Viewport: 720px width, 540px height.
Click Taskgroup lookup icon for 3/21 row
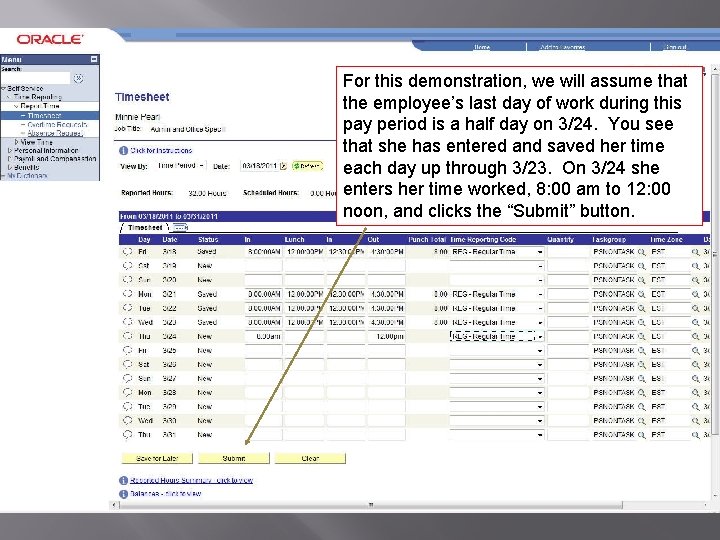641,294
